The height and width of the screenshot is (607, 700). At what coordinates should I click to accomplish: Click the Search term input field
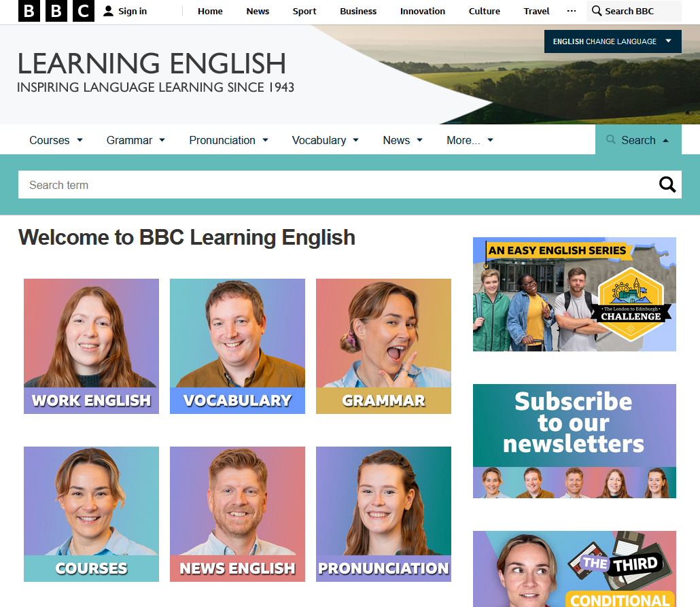point(337,184)
